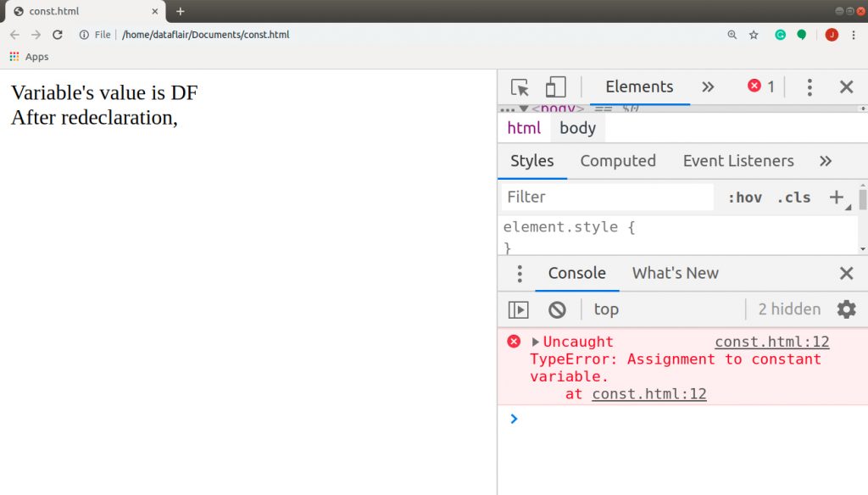This screenshot has width=868, height=495.
Task: Click the 'After redeclaration,' text
Action: click(x=94, y=118)
